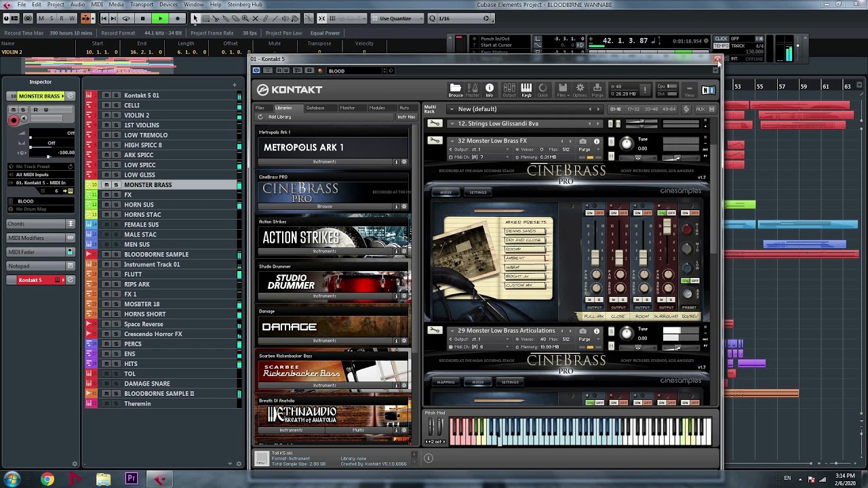This screenshot has height=488, width=868.
Task: Refresh the Kontakt library list
Action: 260,117
